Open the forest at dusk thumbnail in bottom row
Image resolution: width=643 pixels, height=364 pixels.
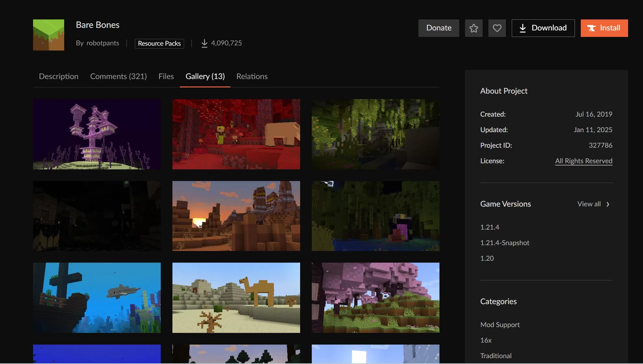(236, 354)
